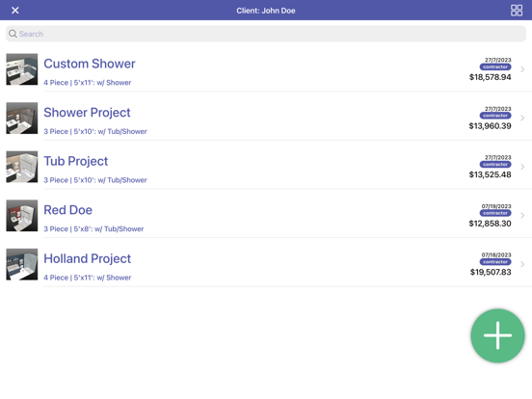Click Tub Project's '3 Piece | 5'x10'' description

click(95, 180)
